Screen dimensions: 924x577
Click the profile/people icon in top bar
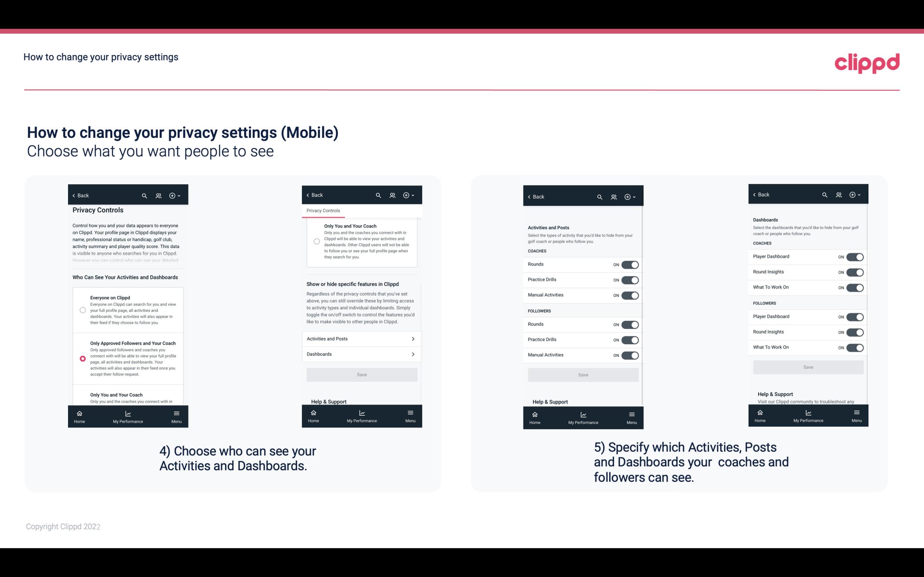158,196
